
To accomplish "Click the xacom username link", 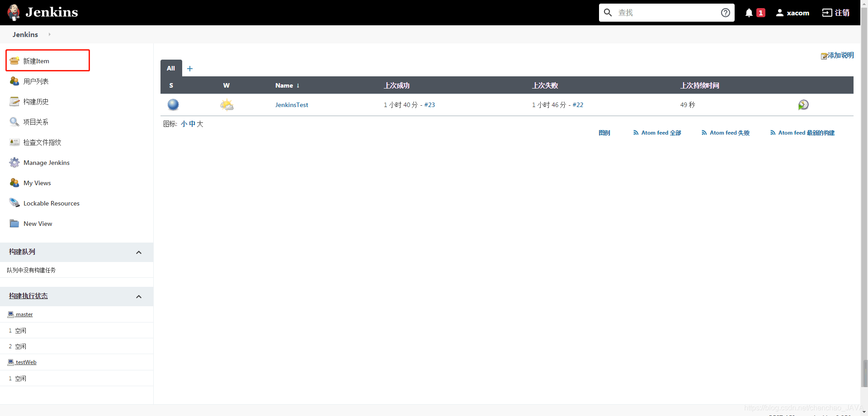I will coord(798,13).
